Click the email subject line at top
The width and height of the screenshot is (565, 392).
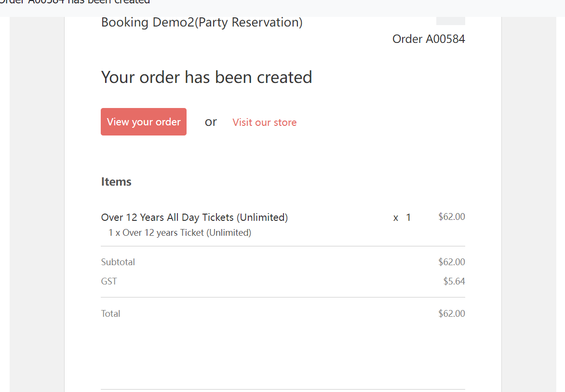tap(75, 2)
